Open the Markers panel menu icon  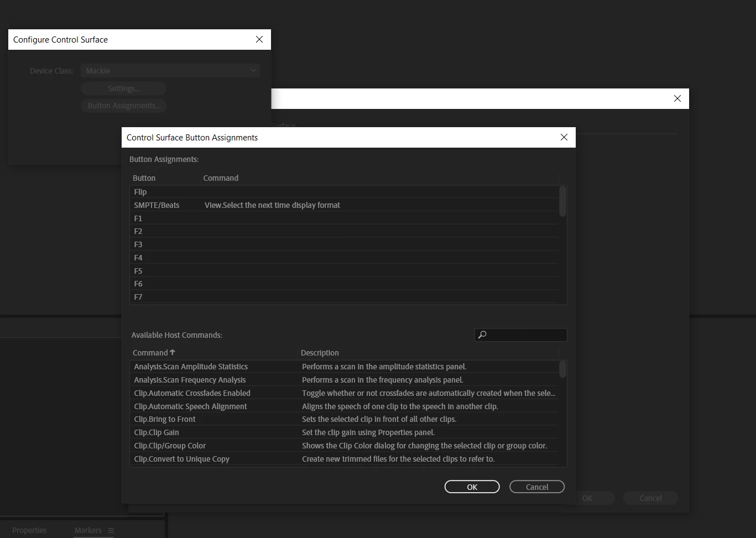(111, 530)
